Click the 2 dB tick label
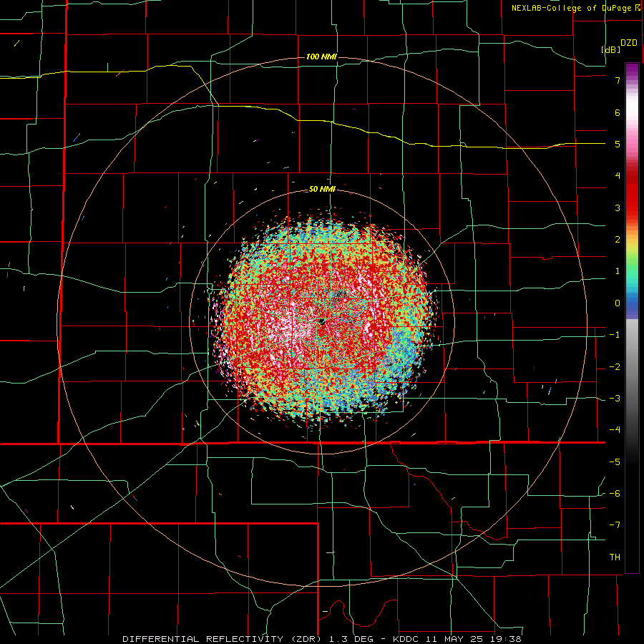This screenshot has height=644, width=644. pos(618,240)
